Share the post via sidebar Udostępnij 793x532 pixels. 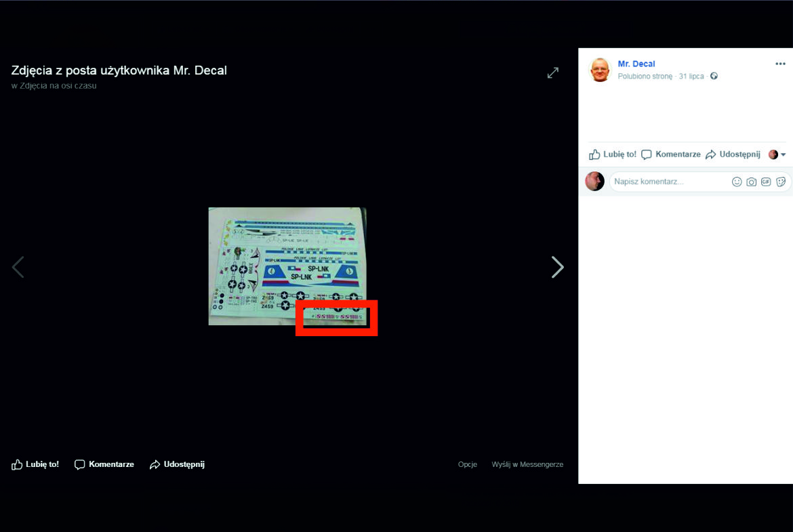pyautogui.click(x=733, y=155)
